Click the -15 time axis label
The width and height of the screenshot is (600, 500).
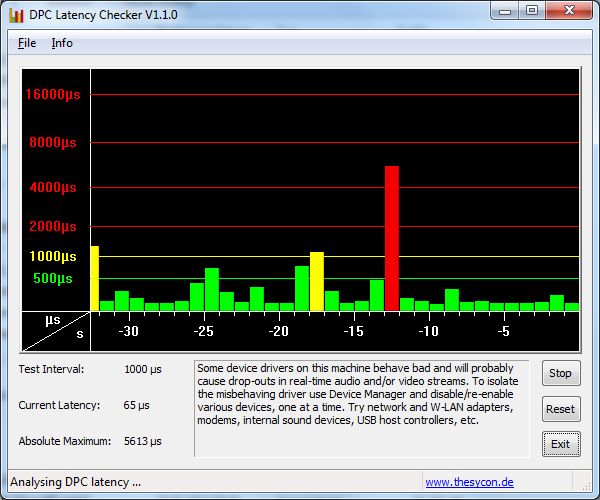pyautogui.click(x=354, y=331)
